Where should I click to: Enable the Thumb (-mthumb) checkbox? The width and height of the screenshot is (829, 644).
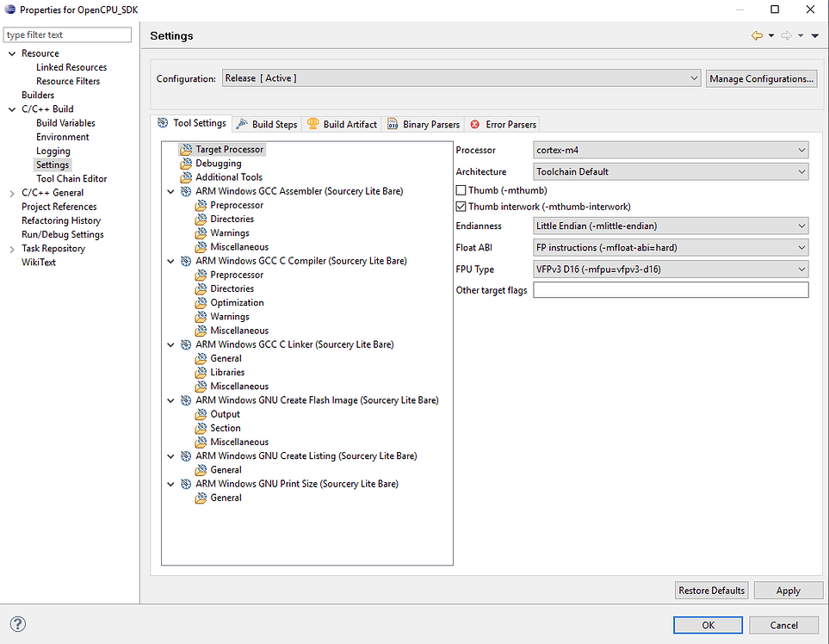pyautogui.click(x=461, y=190)
